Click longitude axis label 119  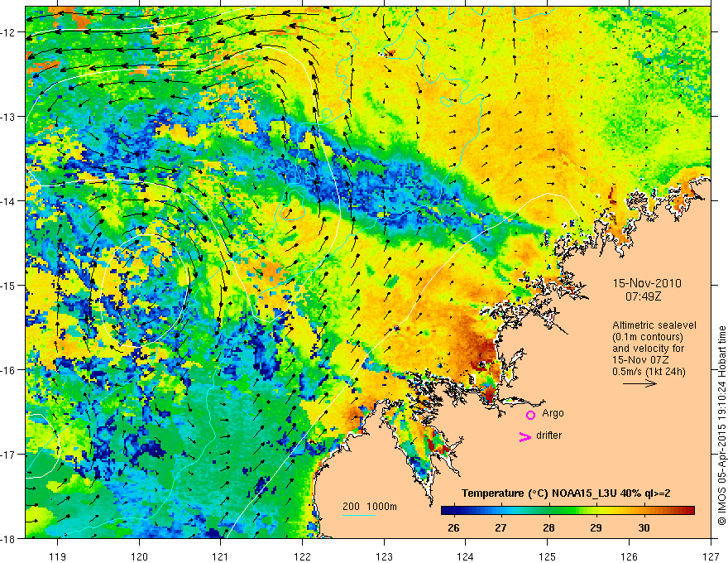tap(58, 556)
